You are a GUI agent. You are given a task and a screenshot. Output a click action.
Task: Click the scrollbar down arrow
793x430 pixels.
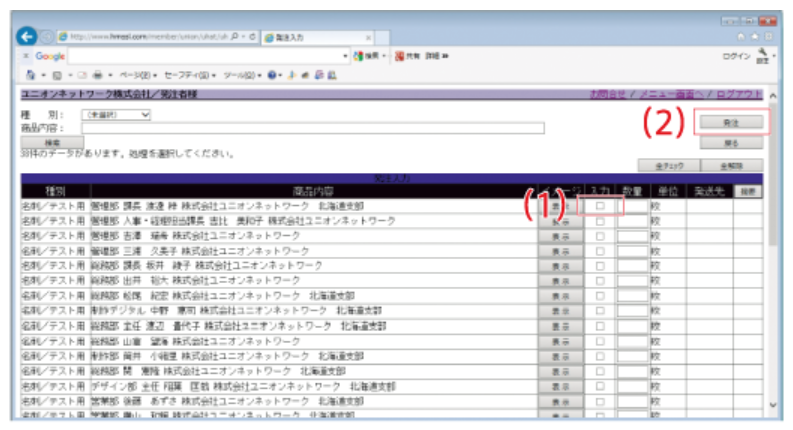pyautogui.click(x=772, y=405)
